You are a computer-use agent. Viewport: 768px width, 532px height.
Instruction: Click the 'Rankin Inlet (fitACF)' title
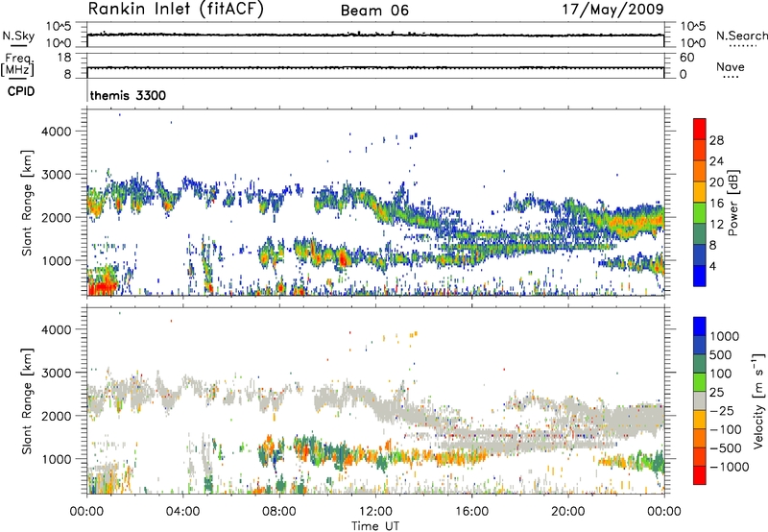coord(176,10)
